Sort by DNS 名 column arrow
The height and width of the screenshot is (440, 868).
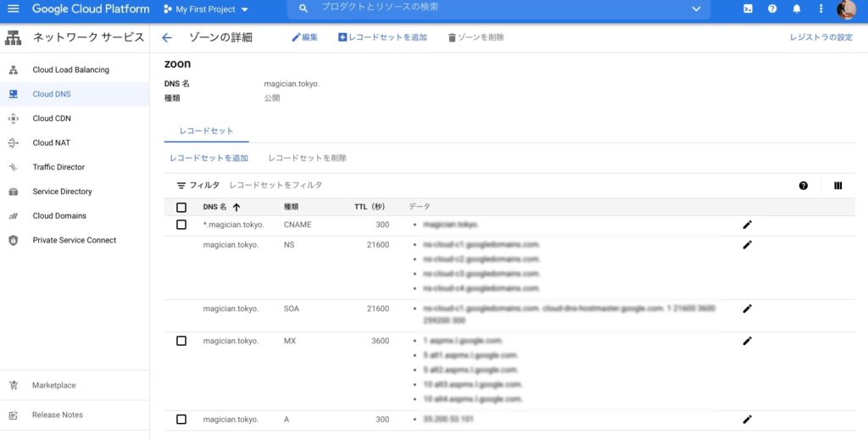[236, 207]
